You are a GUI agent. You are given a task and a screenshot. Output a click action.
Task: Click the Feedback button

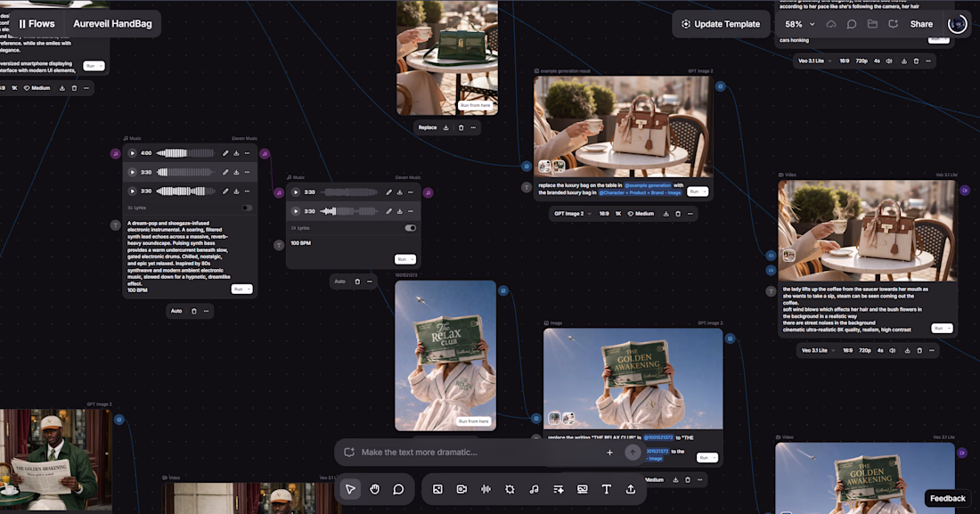[948, 498]
